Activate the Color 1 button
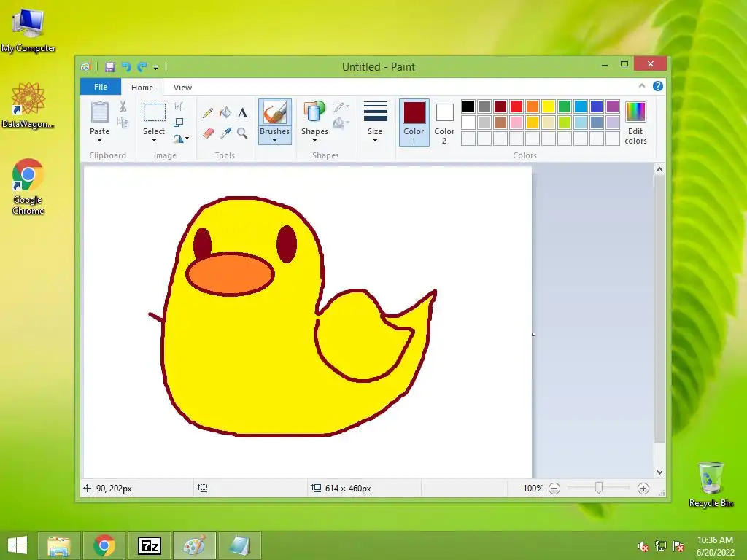 click(x=414, y=122)
